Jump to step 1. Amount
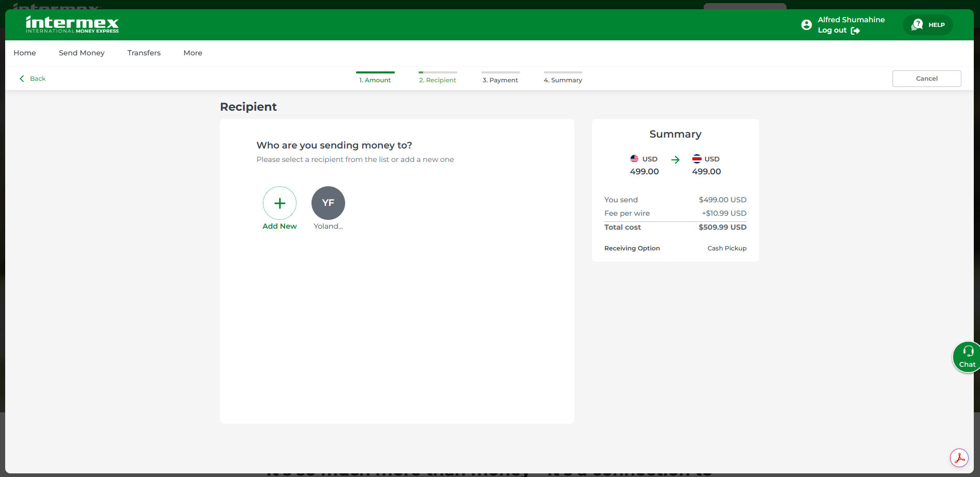The width and height of the screenshot is (980, 477). click(x=375, y=80)
